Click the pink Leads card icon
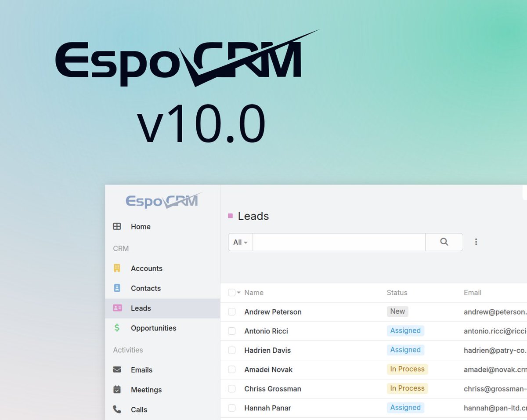The image size is (527, 420). tap(117, 308)
